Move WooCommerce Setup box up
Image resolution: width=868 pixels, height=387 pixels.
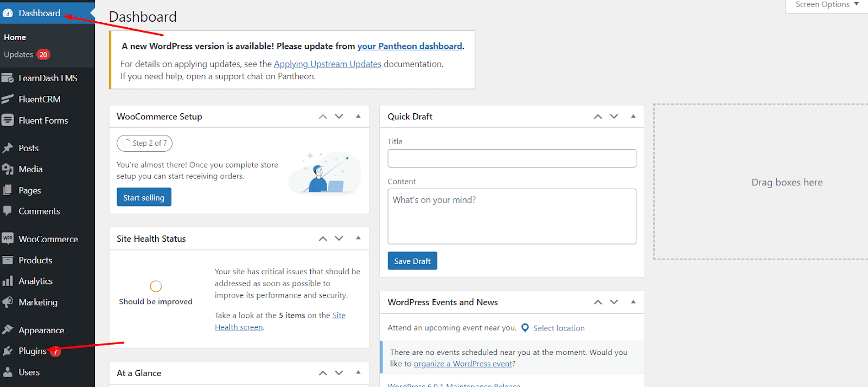coord(323,117)
